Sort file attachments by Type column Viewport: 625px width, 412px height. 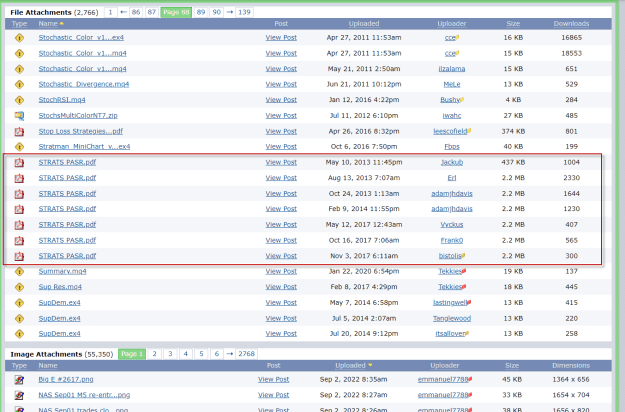[19, 24]
